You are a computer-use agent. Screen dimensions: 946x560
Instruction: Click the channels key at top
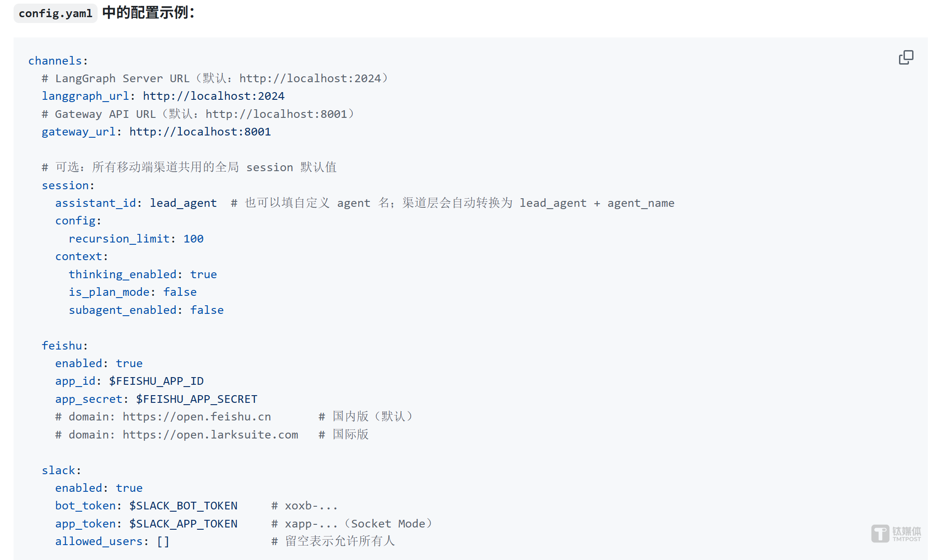(55, 61)
